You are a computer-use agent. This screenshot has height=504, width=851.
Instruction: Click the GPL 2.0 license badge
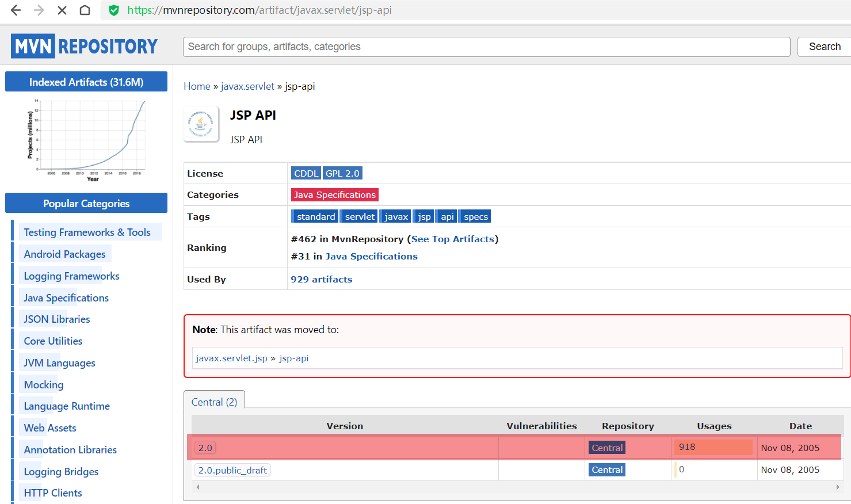pos(342,173)
